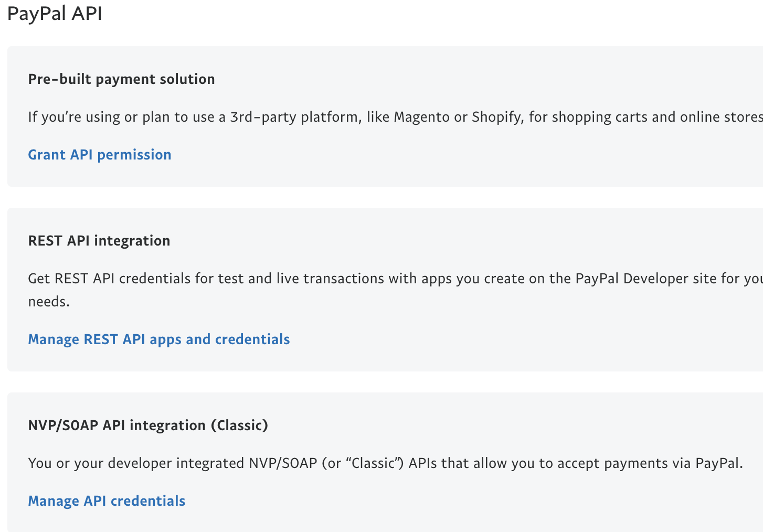Select the Pre-built payment solution heading
Viewport: 763px width, 532px height.
coord(122,79)
